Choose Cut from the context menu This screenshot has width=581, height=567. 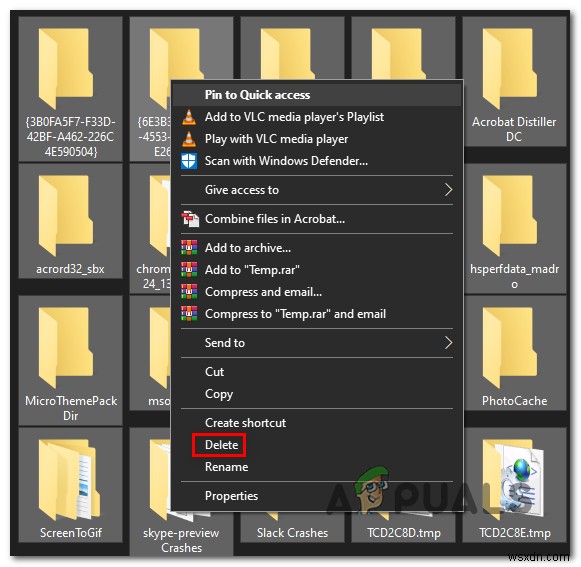[x=317, y=372]
